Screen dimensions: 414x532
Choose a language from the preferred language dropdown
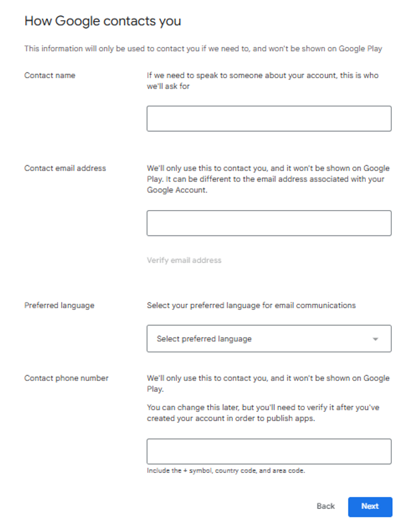click(269, 338)
